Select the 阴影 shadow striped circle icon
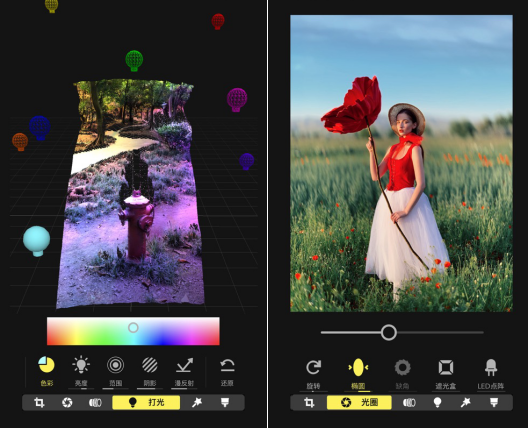The image size is (528, 431). point(150,365)
